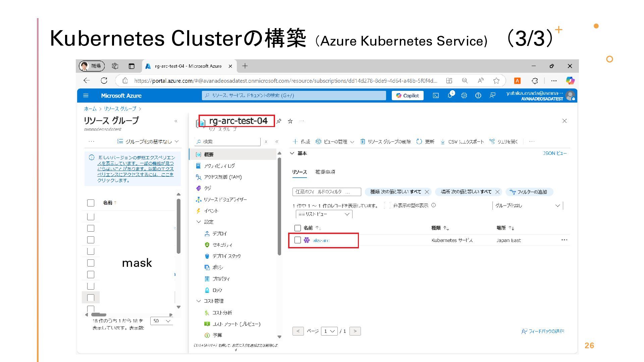644x362 pixels.
Task: Open the list view dropdown
Action: point(324,214)
